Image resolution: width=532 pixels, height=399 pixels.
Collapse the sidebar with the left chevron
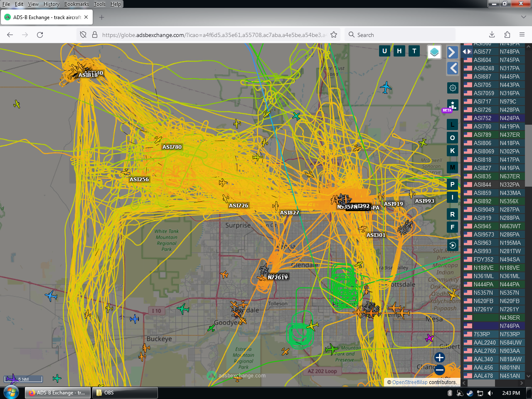click(x=453, y=68)
